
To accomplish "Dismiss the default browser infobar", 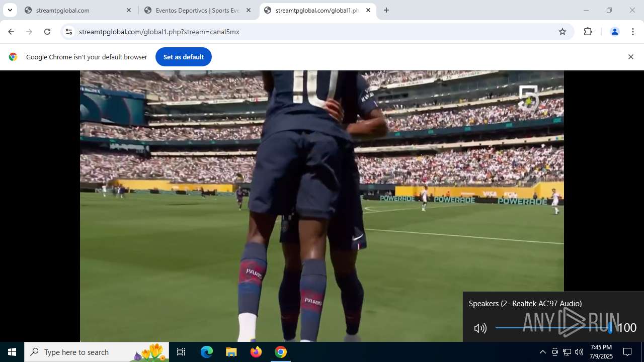I will 630,57.
